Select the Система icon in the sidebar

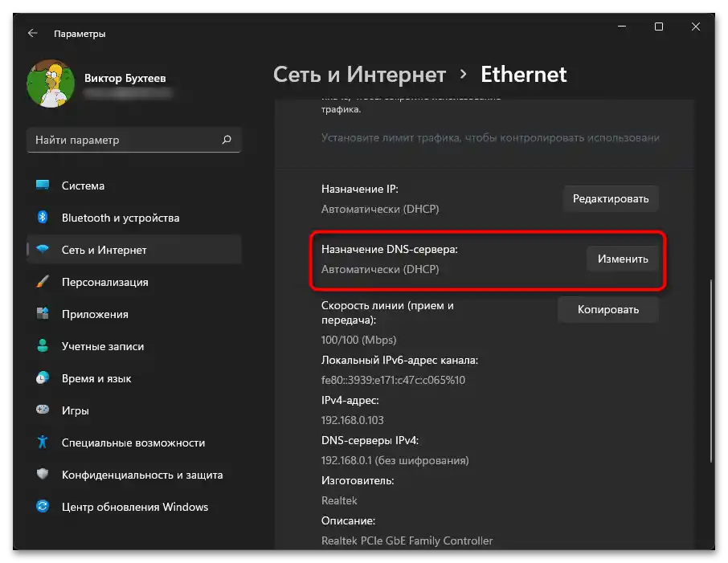(x=43, y=186)
